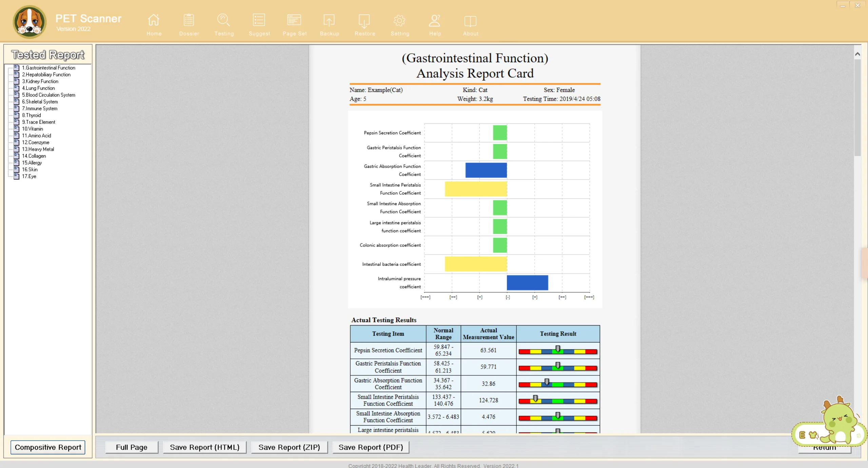The height and width of the screenshot is (468, 868).
Task: Select the 17.Eye report entry
Action: [x=29, y=176]
